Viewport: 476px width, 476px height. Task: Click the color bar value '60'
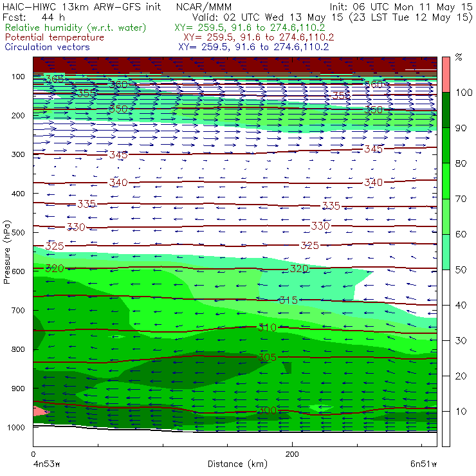[461, 234]
